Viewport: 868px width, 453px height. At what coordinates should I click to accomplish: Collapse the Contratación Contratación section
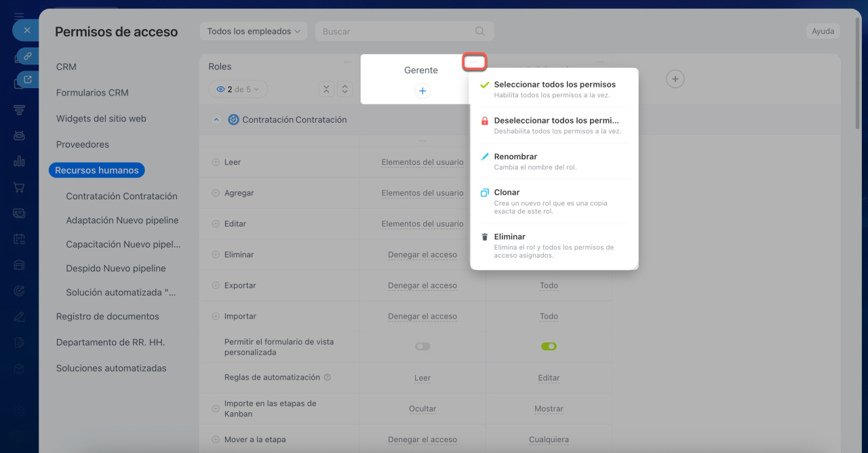pyautogui.click(x=216, y=120)
